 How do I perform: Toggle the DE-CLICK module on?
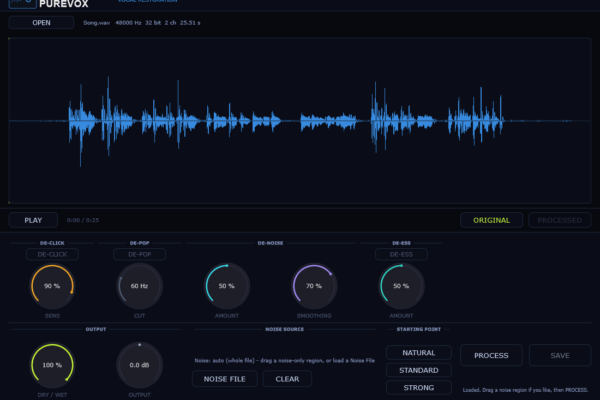pyautogui.click(x=52, y=254)
